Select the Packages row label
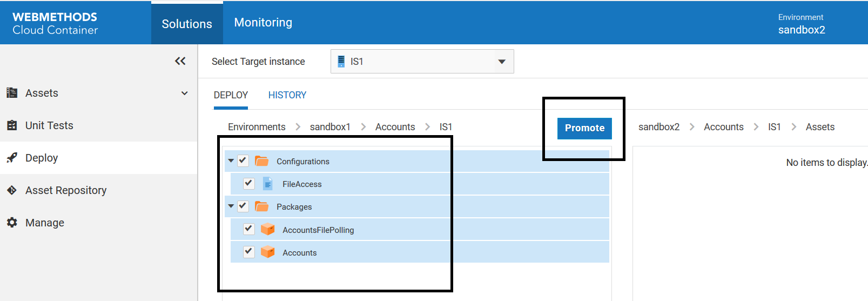The height and width of the screenshot is (301, 868). 294,207
